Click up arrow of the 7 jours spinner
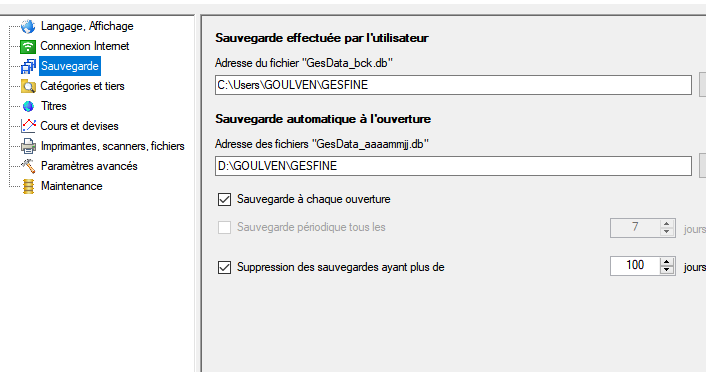 [666, 223]
